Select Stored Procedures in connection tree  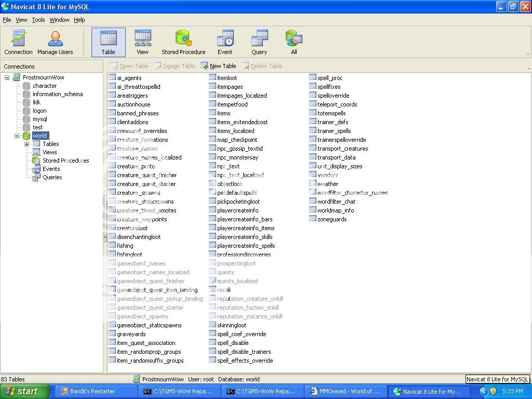[66, 161]
